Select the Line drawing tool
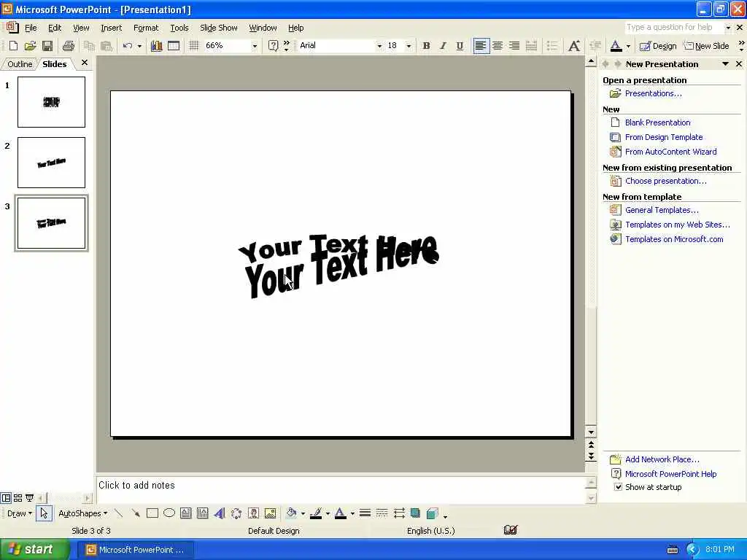 tap(119, 513)
